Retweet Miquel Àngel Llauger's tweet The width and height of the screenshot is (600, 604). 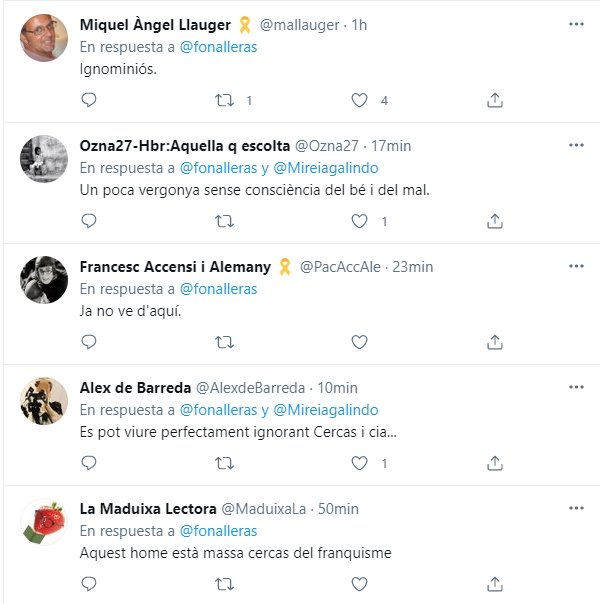pos(225,100)
